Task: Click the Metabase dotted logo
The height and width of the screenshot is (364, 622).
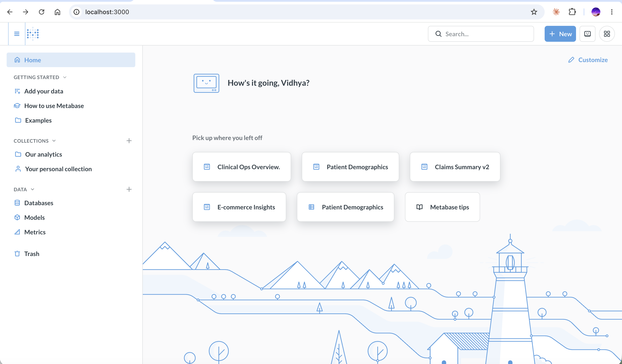Action: tap(33, 34)
